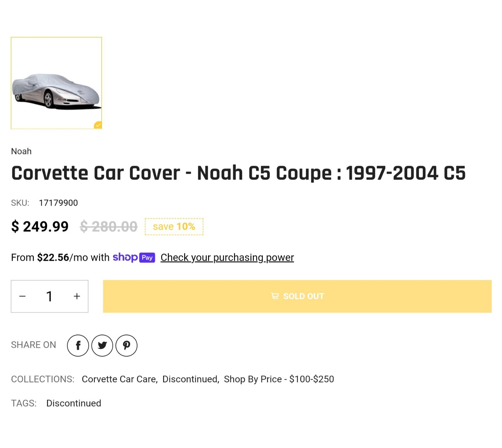Click the Shop Pay logo
The height and width of the screenshot is (448, 502).
[134, 257]
